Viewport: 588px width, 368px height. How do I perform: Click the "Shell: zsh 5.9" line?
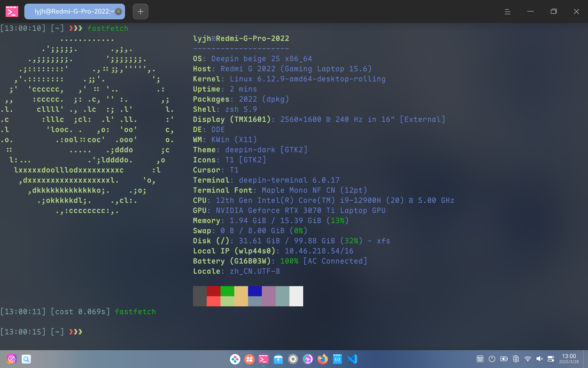pyautogui.click(x=225, y=109)
